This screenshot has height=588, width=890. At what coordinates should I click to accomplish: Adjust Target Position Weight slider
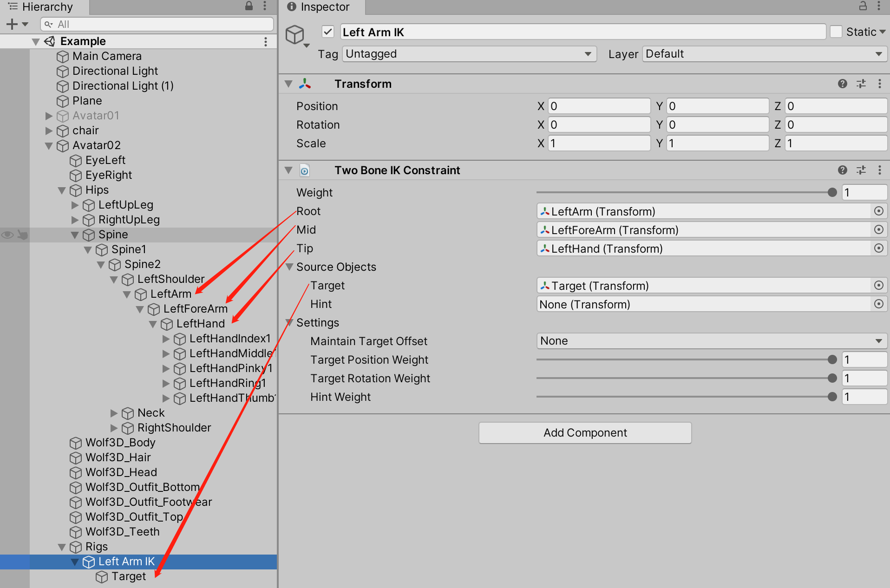[832, 359]
